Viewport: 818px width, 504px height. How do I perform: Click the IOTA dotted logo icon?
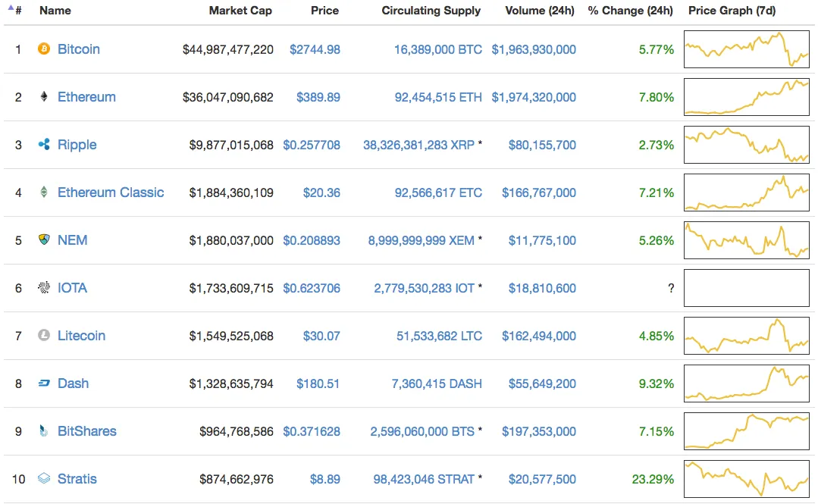(x=44, y=287)
